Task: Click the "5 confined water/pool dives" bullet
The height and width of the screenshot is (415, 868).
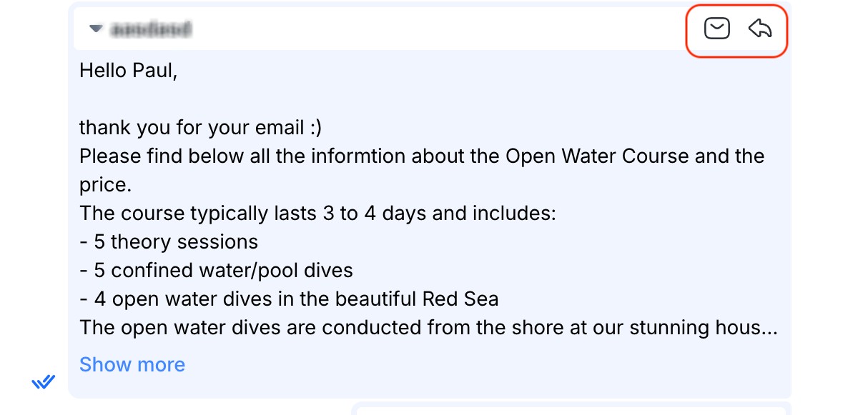Action: point(216,270)
